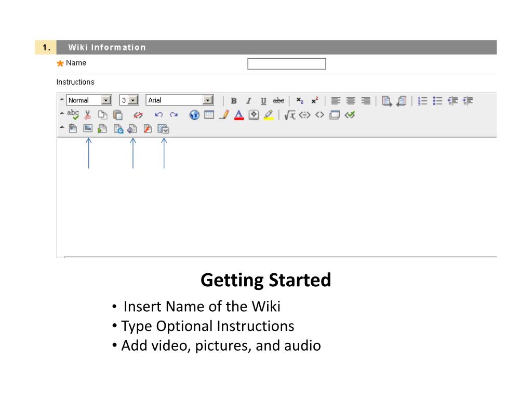The height and width of the screenshot is (399, 532).
Task: Click the yellow highlight color tool
Action: (x=268, y=115)
